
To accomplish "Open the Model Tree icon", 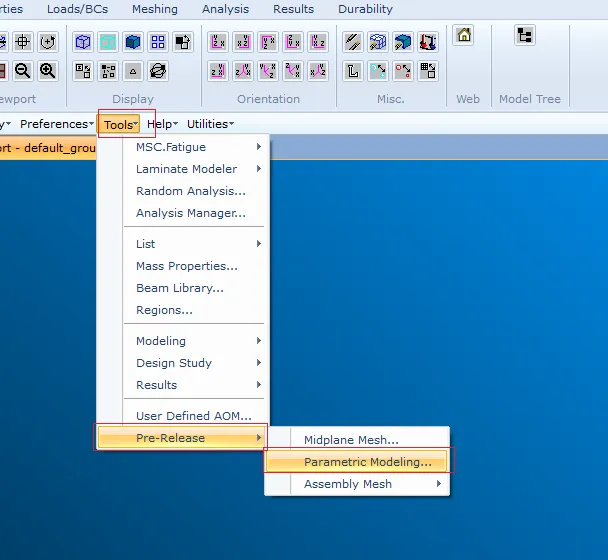I will 525,36.
